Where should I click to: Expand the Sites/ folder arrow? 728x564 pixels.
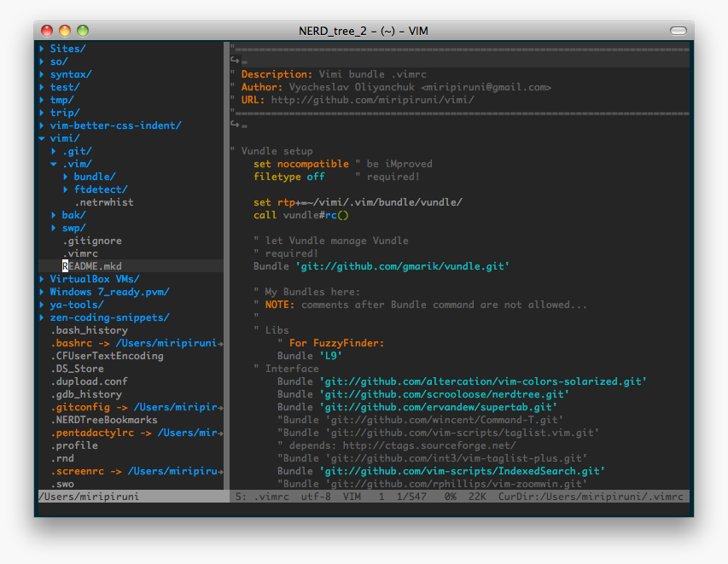[x=42, y=49]
